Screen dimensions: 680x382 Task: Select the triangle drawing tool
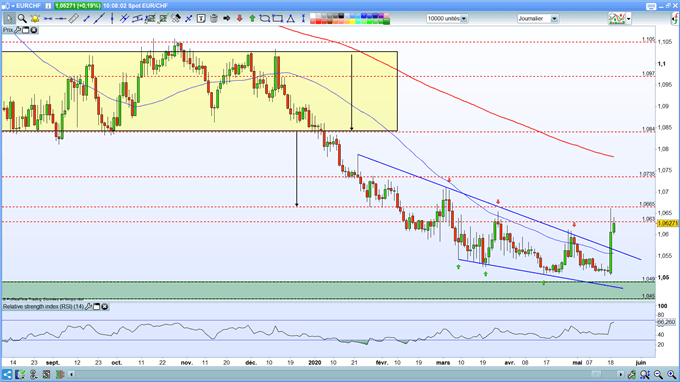click(291, 19)
